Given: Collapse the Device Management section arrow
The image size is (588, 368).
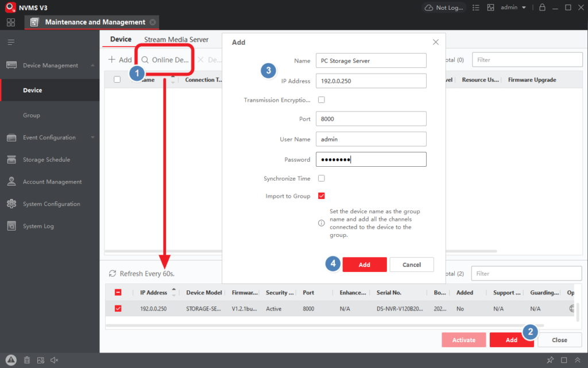Looking at the screenshot, I should point(92,66).
